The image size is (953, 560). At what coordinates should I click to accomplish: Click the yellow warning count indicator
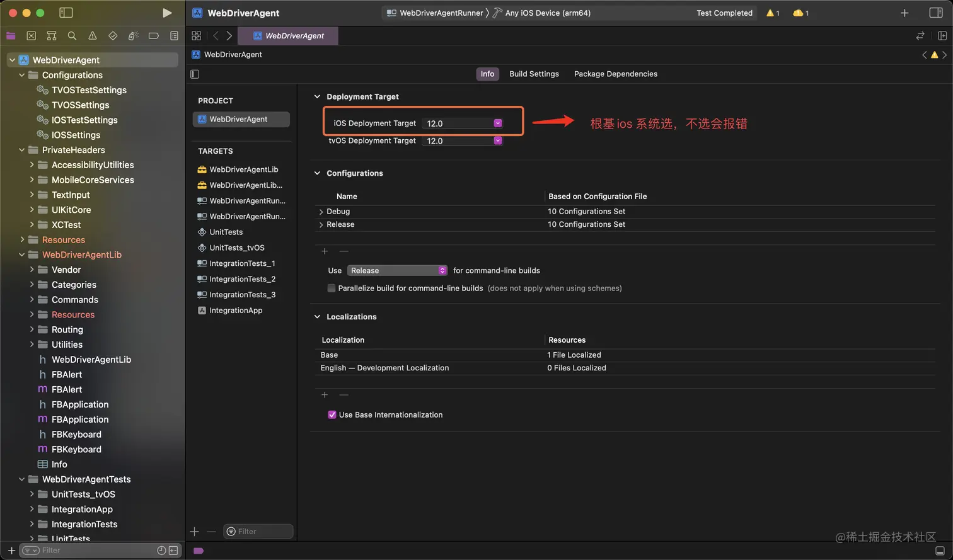point(773,13)
